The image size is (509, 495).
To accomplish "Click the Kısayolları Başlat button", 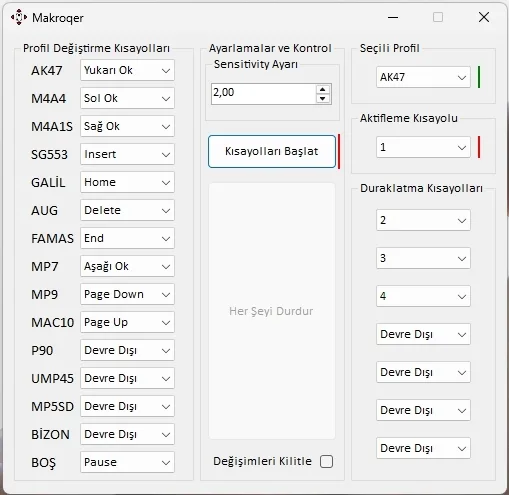I will (x=272, y=151).
